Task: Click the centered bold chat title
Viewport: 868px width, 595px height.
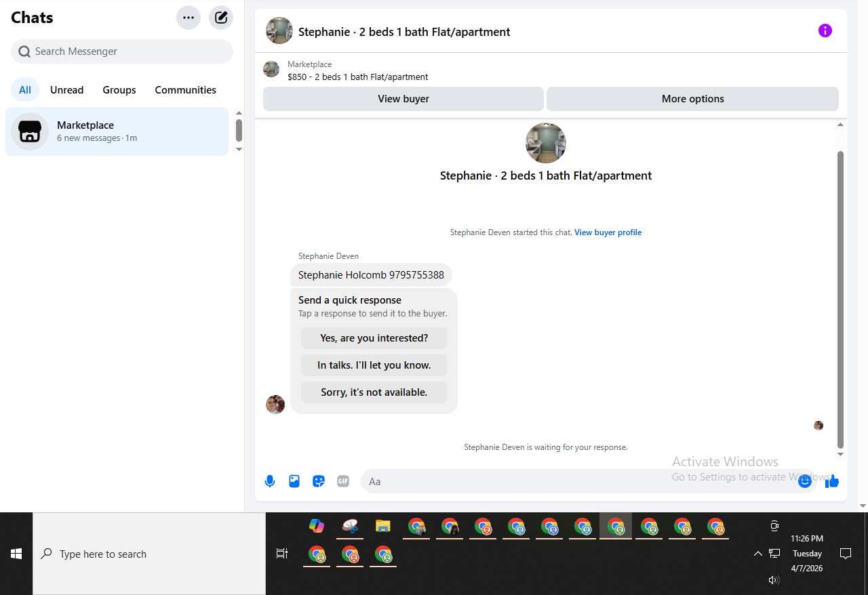Action: coord(546,176)
